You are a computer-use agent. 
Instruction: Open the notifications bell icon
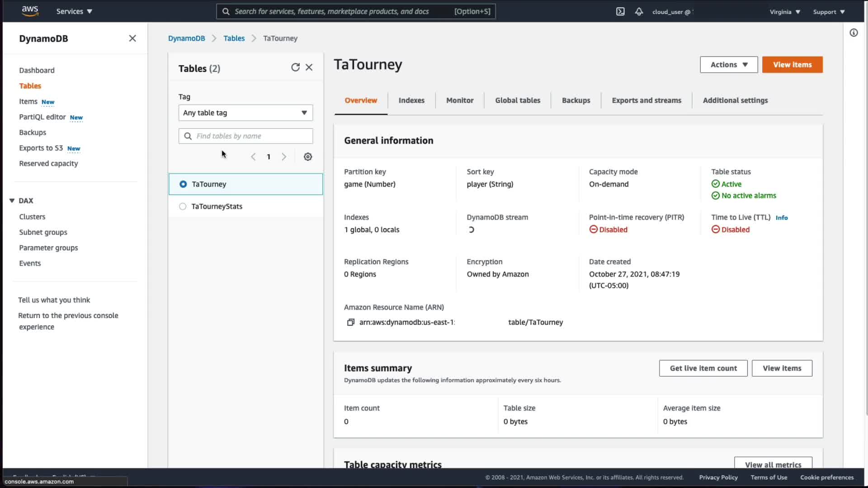coord(639,12)
